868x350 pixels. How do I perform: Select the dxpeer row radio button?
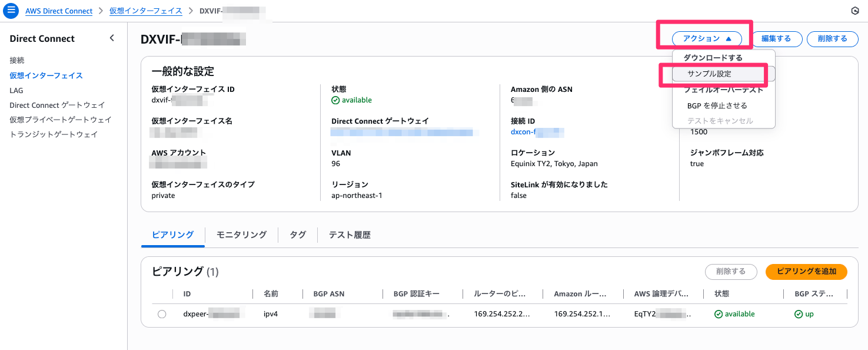coord(162,314)
